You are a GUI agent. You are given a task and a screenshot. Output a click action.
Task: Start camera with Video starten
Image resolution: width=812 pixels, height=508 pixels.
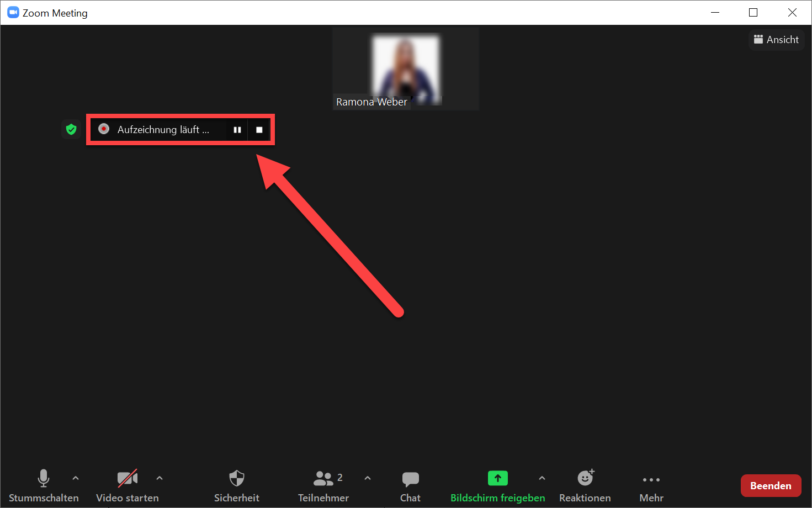(x=128, y=486)
